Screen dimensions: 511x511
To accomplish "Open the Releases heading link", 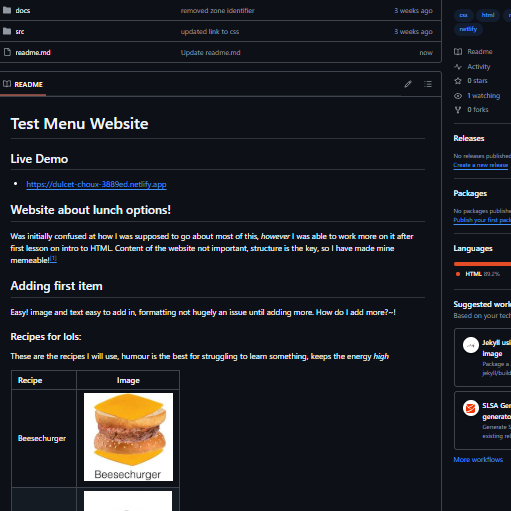I will coord(469,138).
